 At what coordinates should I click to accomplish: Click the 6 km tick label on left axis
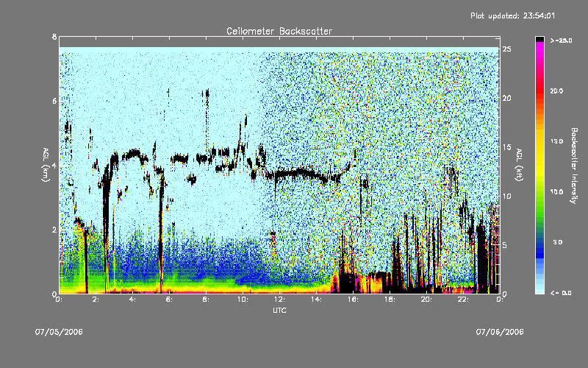pyautogui.click(x=54, y=101)
